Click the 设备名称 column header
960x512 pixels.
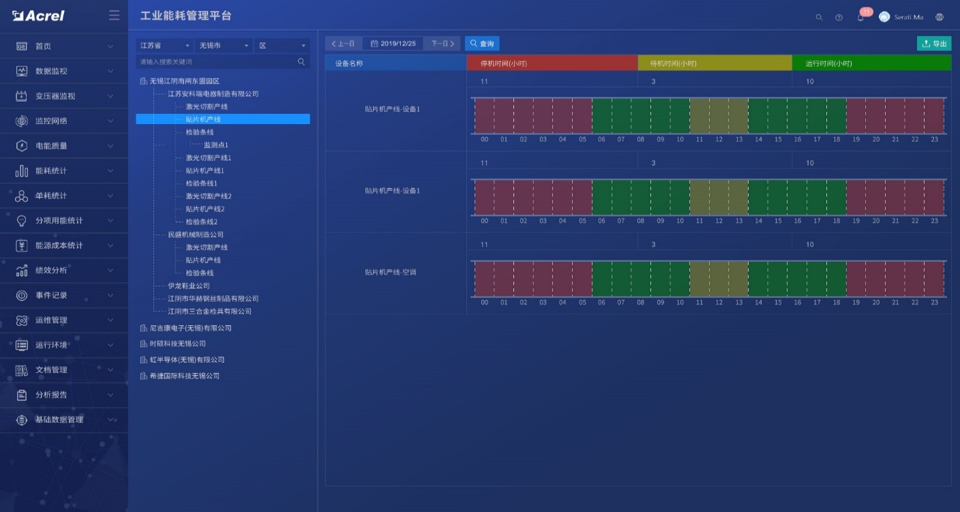[x=396, y=63]
